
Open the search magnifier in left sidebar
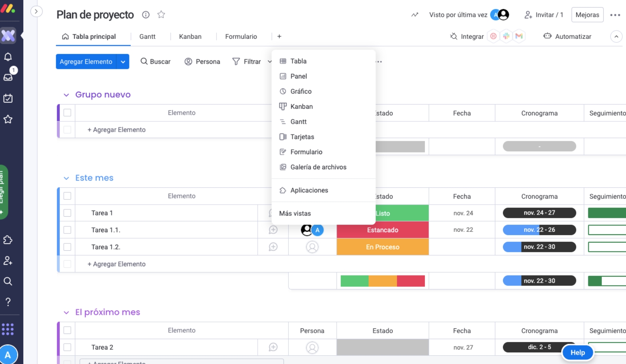8,281
